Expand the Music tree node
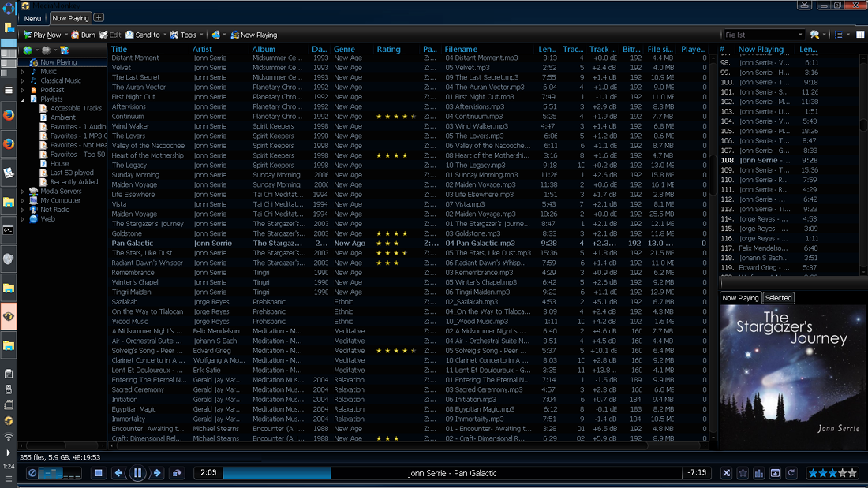The width and height of the screenshot is (868, 488). 24,72
